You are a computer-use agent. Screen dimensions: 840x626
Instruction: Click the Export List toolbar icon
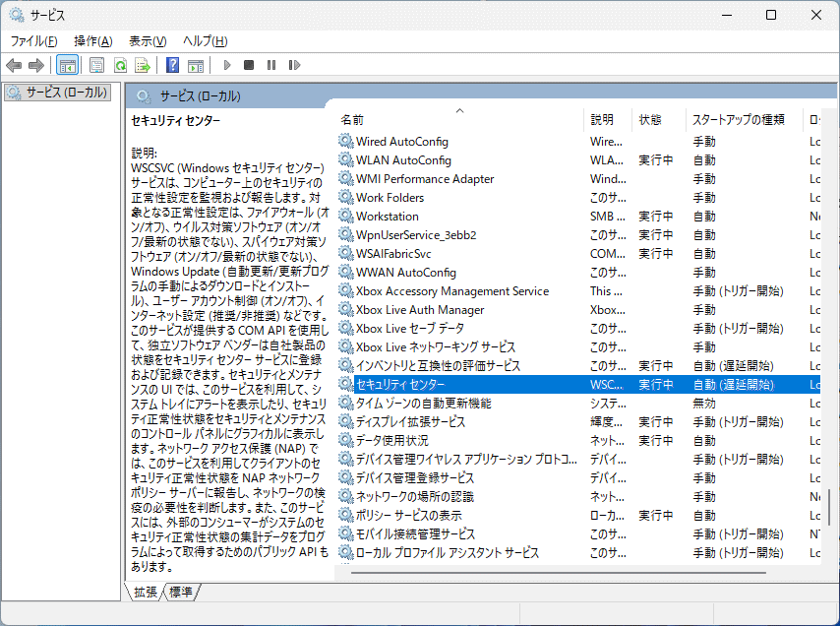click(143, 65)
